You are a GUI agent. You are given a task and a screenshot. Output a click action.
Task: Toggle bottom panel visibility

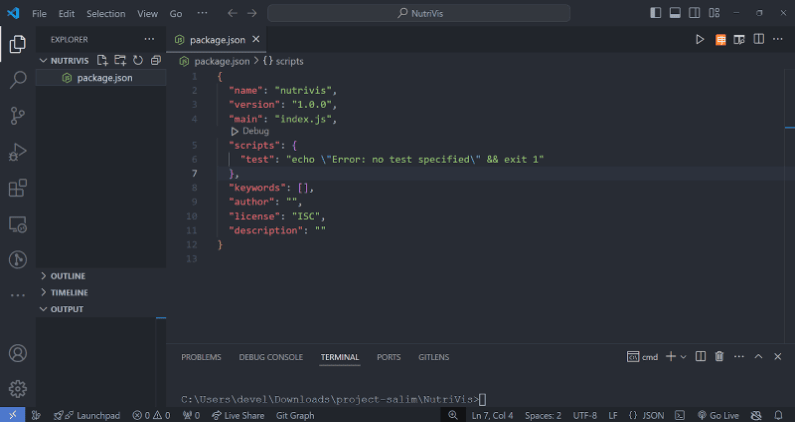675,13
